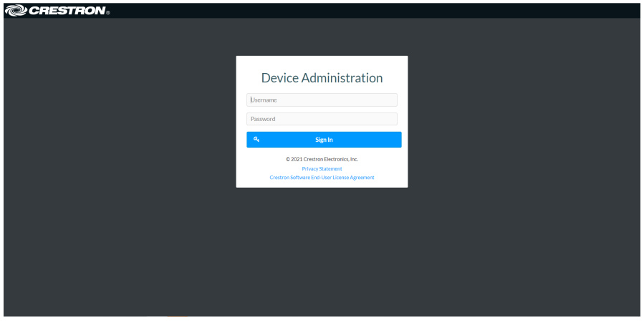
Task: Click the registered trademark symbol after CRESTRON
Action: pos(107,13)
